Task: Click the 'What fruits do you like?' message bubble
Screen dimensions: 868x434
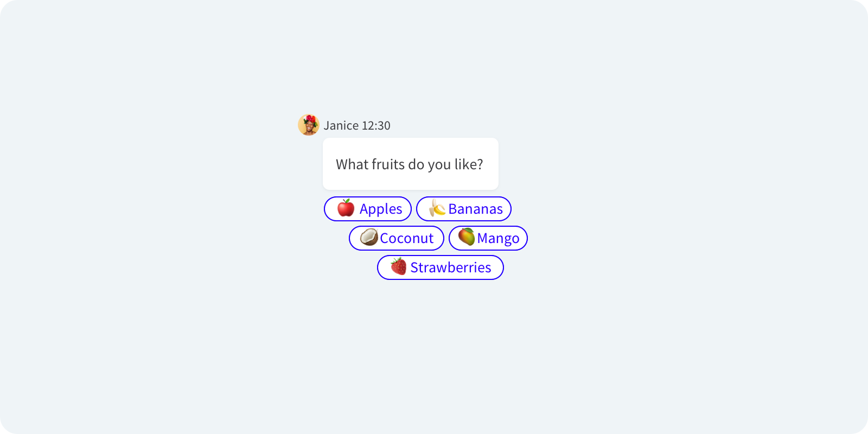Action: click(410, 164)
